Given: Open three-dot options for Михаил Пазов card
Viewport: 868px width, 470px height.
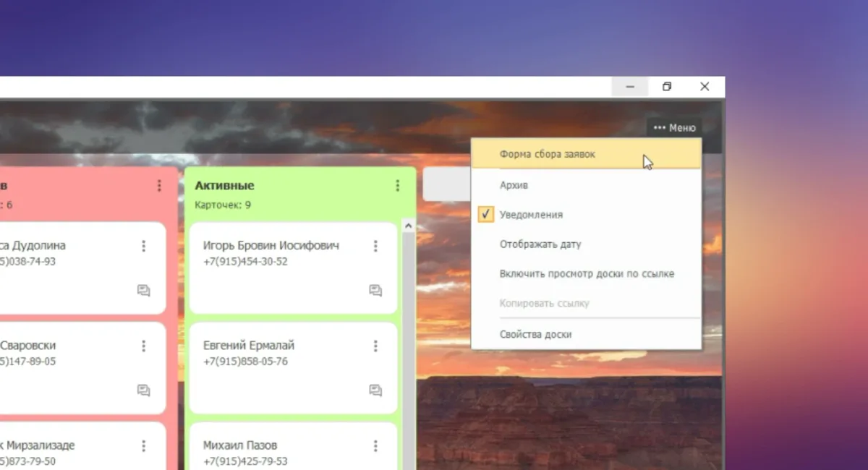Looking at the screenshot, I should coord(375,446).
